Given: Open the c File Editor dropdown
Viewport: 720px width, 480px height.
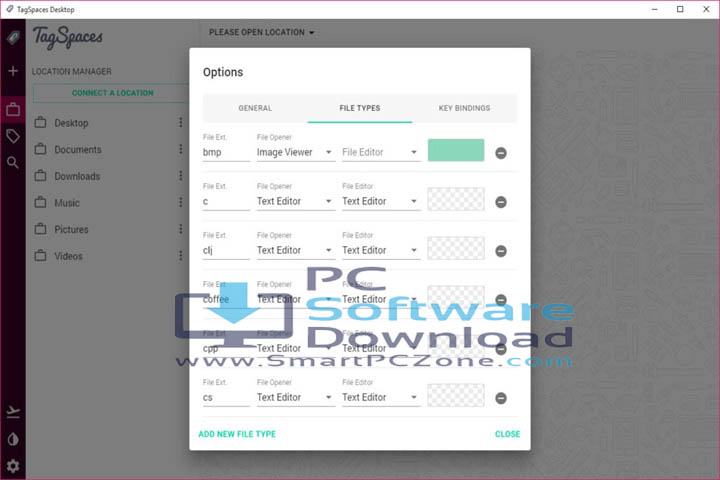Looking at the screenshot, I should [x=381, y=201].
